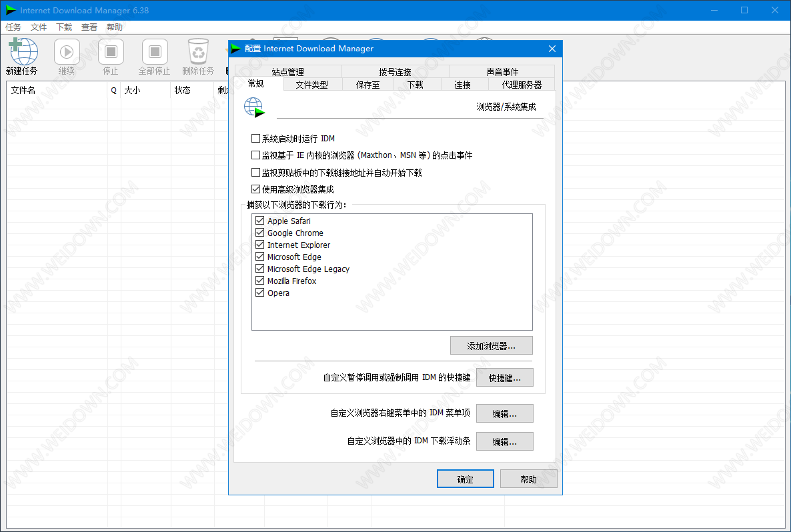The image size is (791, 532).
Task: Switch to the 保存至 tab
Action: point(367,85)
